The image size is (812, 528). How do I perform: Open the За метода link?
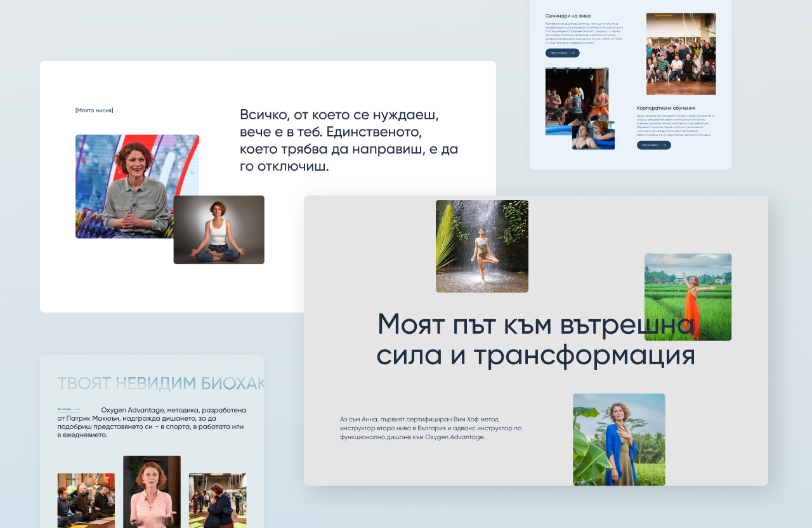point(63,409)
